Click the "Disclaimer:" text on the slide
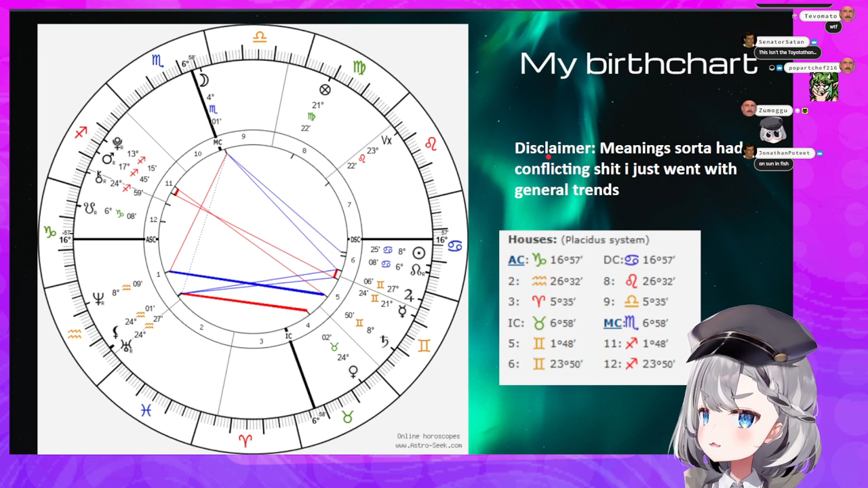868x488 pixels. pyautogui.click(x=555, y=148)
